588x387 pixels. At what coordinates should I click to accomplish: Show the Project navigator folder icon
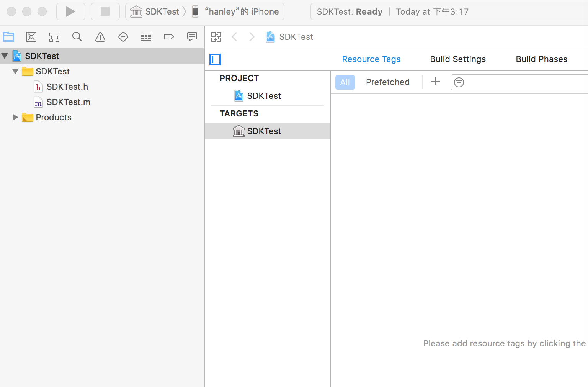pos(8,37)
